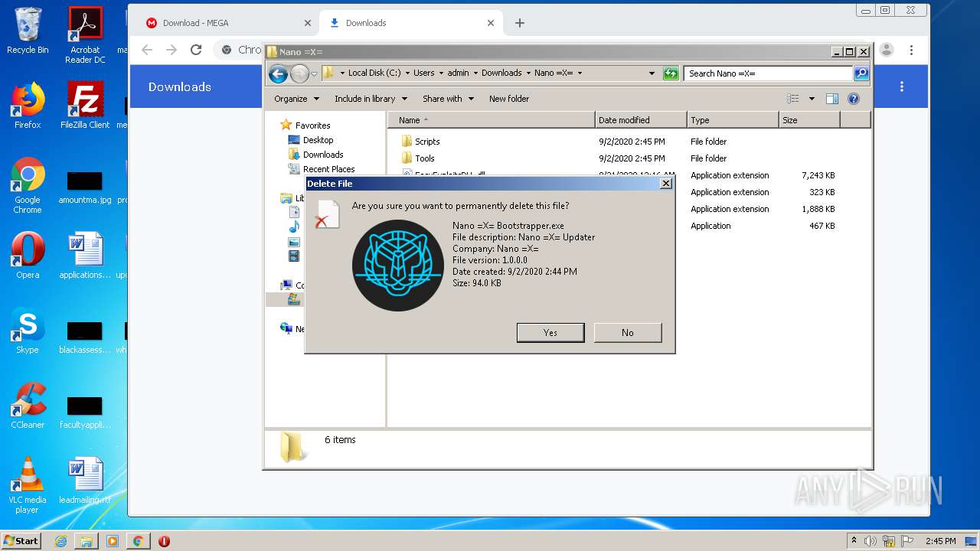This screenshot has width=980, height=551.
Task: Open Explorer help question mark icon
Action: click(x=854, y=99)
